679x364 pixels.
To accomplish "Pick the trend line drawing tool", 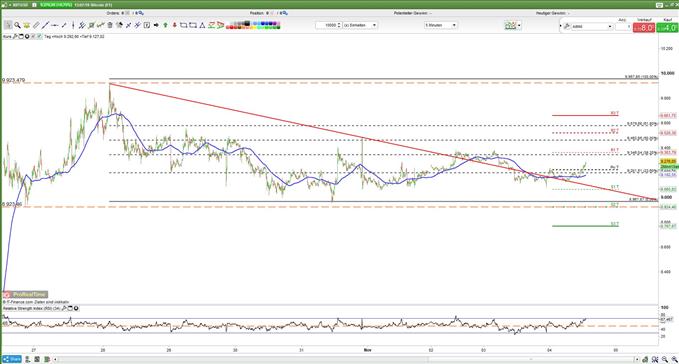I will (x=45, y=25).
